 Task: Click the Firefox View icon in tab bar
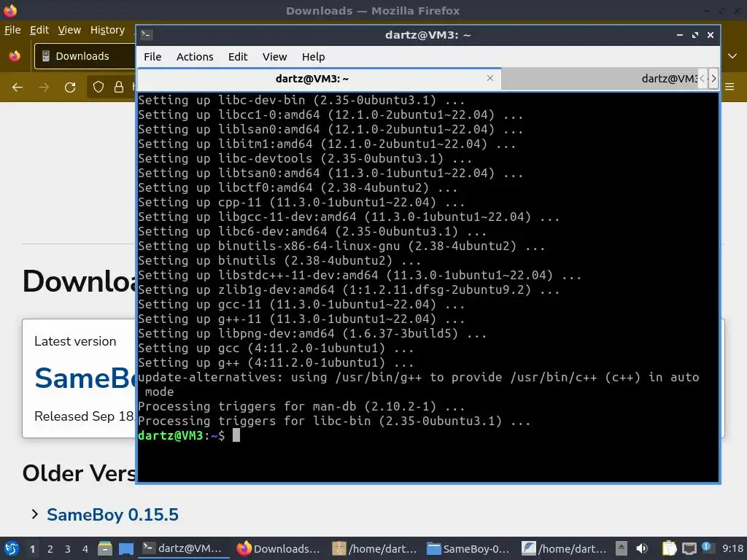(x=15, y=56)
